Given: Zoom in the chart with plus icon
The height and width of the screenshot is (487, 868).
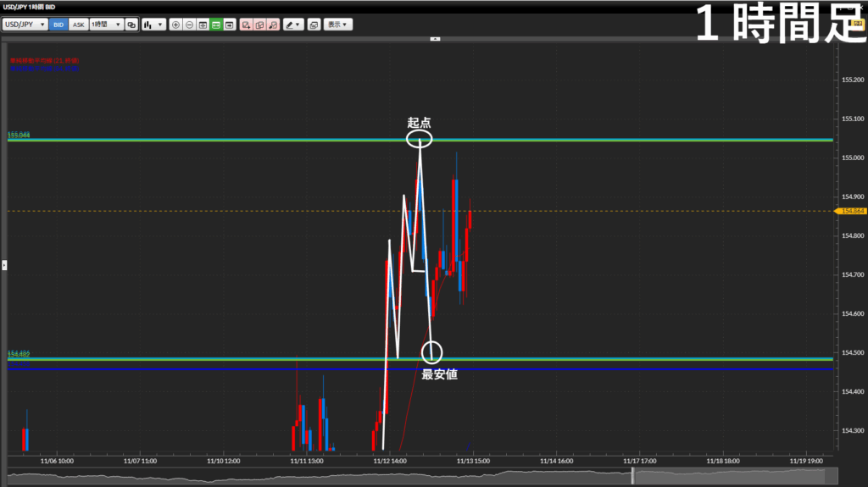Looking at the screenshot, I should pyautogui.click(x=175, y=25).
